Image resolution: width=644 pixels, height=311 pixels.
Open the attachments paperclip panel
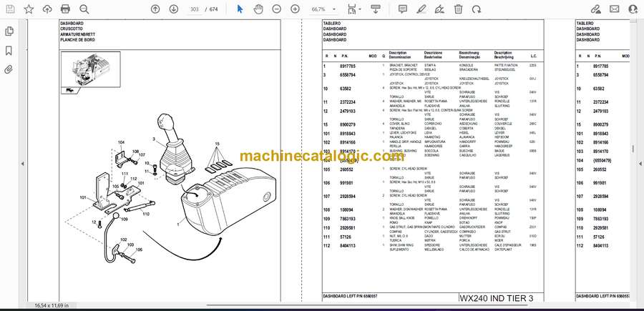pos(9,69)
